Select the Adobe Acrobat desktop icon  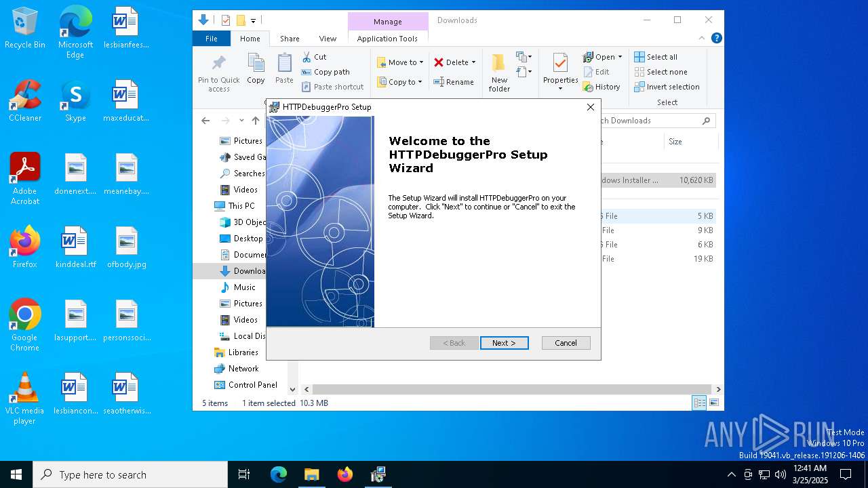click(x=25, y=179)
